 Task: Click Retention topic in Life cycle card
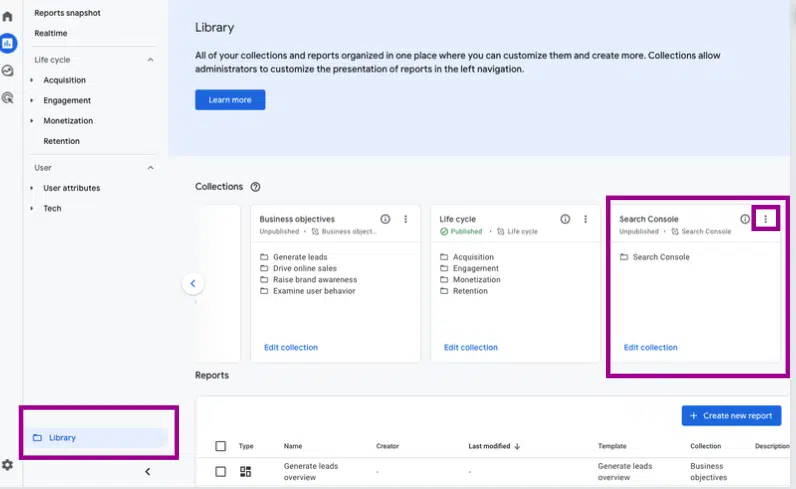[x=470, y=291]
